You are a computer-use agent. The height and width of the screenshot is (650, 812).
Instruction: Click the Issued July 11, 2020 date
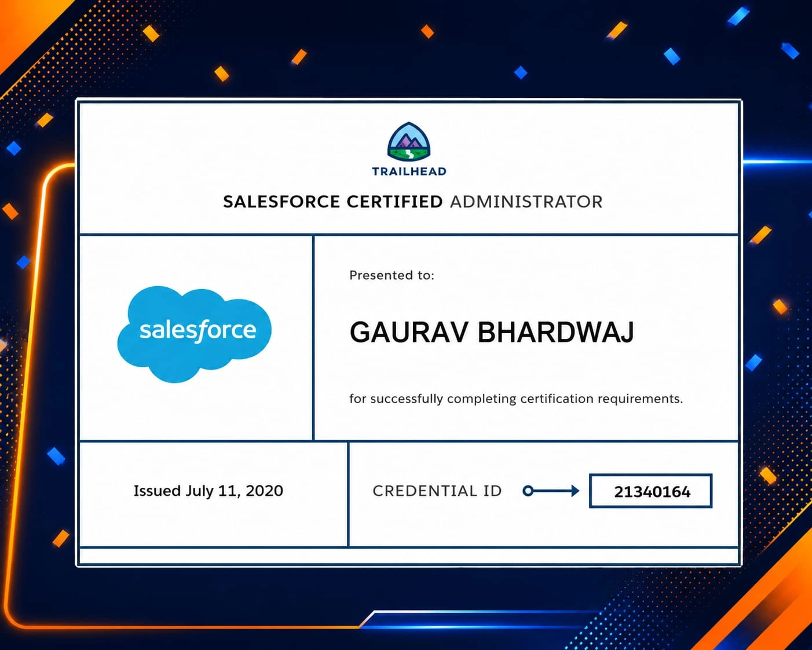click(209, 491)
